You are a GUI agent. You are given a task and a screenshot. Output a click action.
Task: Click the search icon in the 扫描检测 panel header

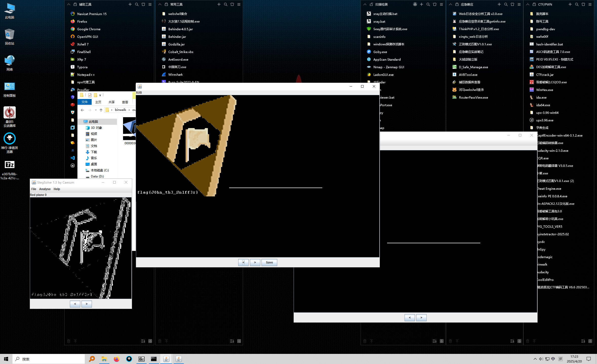pos(428,4)
